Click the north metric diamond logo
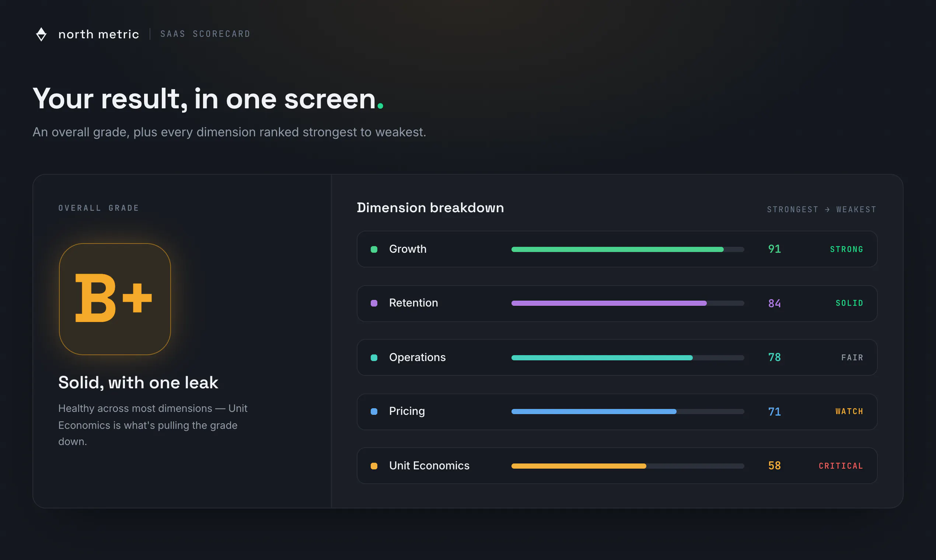 (x=41, y=34)
